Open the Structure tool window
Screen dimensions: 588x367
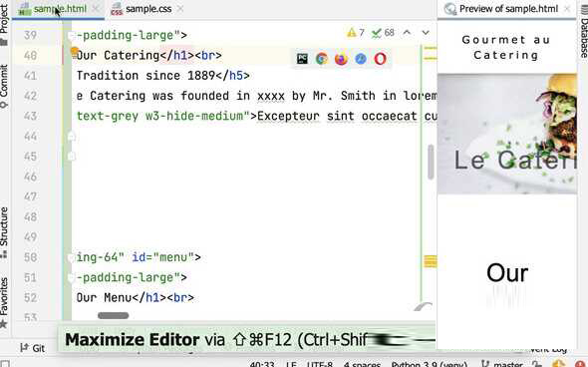click(x=4, y=232)
